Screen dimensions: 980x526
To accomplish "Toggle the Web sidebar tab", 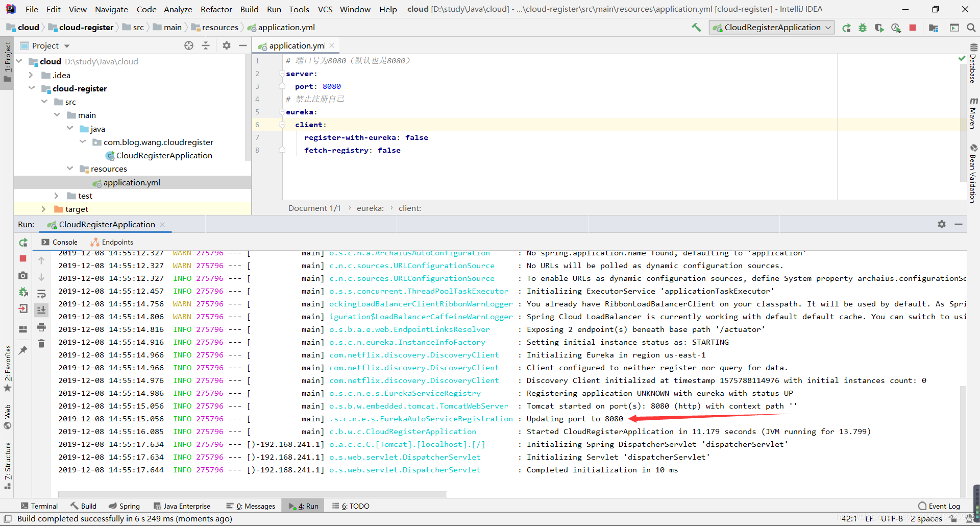I will [7, 417].
